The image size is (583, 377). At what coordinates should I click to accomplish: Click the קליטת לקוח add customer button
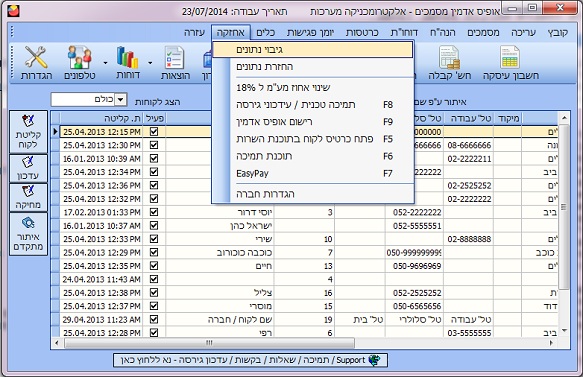(x=29, y=132)
